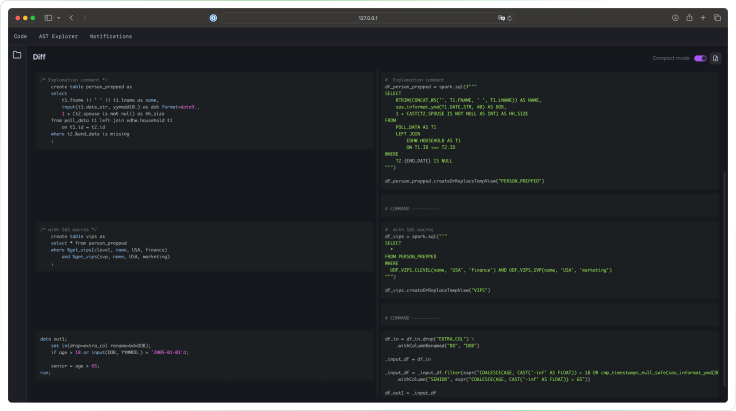This screenshot has height=411, width=736.
Task: Click the browser back arrow
Action: point(71,18)
